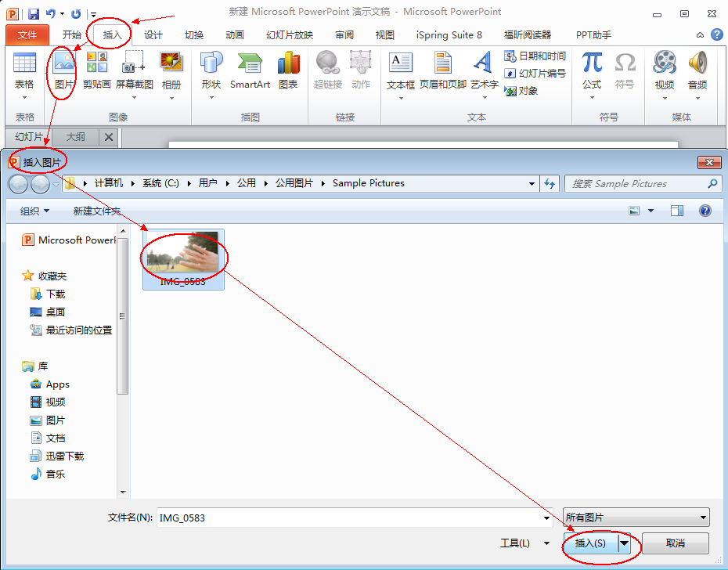Toggle the preview pane icon in dialog
Screen dimensions: 728x570
pos(677,211)
